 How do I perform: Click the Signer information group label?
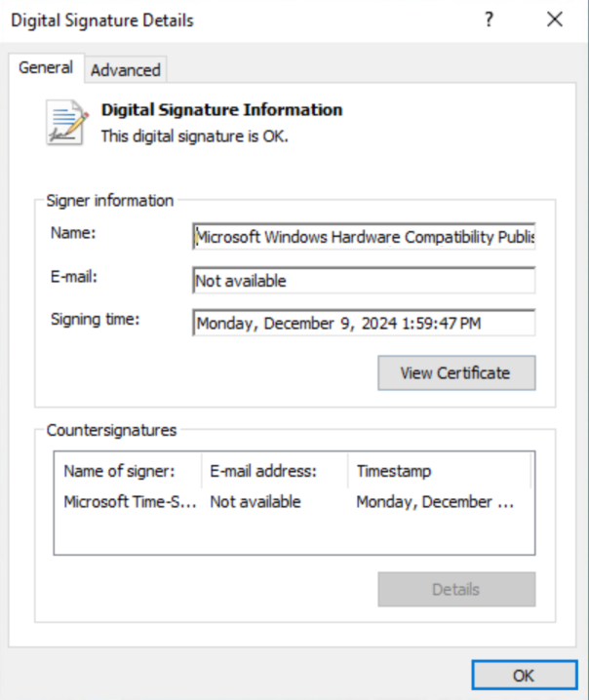[x=110, y=201]
